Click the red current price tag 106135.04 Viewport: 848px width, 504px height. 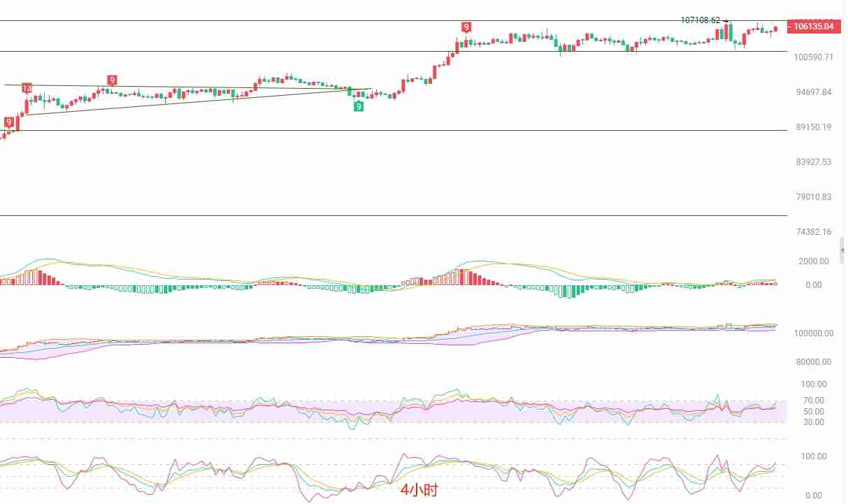tap(814, 26)
